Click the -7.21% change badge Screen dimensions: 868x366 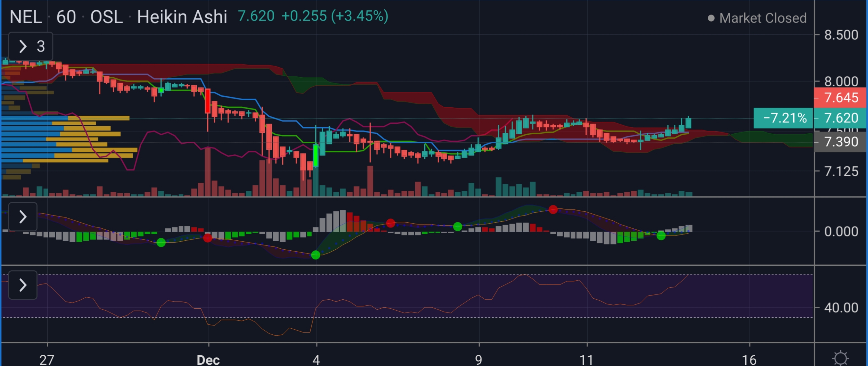tap(783, 118)
